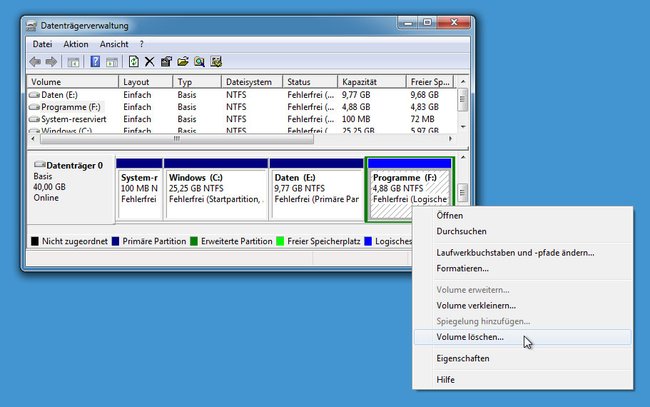Click the volume list scroll-down arrow
The image size is (650, 407).
pyautogui.click(x=463, y=126)
